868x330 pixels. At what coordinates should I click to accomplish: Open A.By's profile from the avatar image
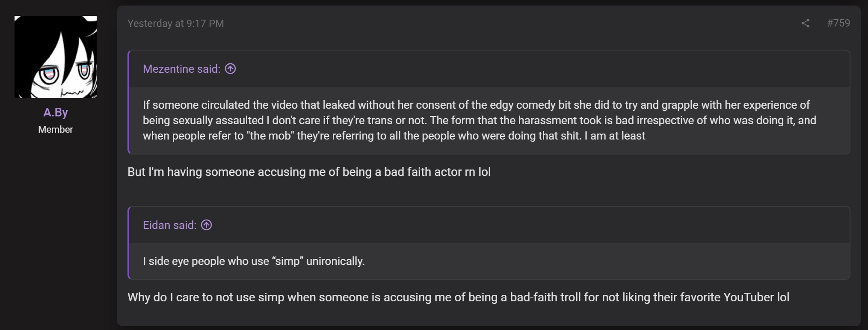point(56,57)
